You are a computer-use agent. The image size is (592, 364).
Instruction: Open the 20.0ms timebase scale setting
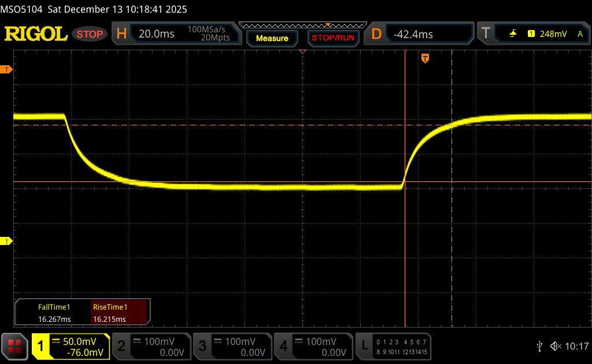pyautogui.click(x=157, y=34)
